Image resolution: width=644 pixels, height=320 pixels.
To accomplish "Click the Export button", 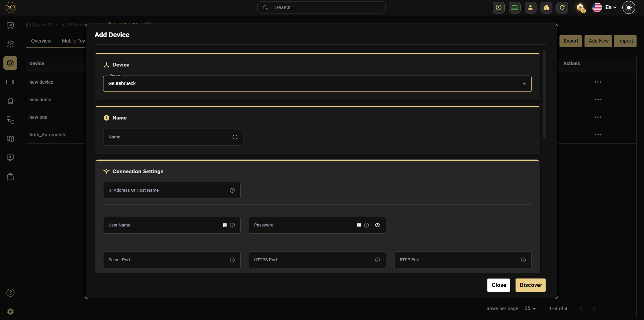I will pos(570,41).
